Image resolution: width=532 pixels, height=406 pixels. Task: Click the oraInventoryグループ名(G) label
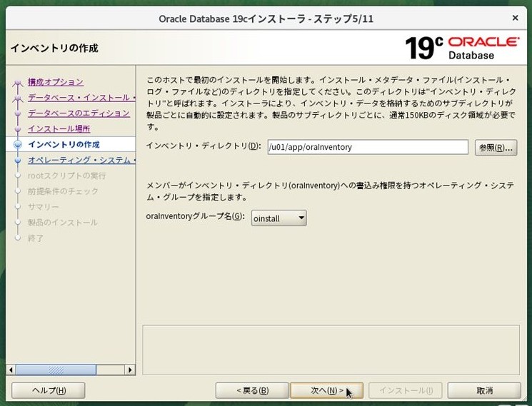coord(195,216)
